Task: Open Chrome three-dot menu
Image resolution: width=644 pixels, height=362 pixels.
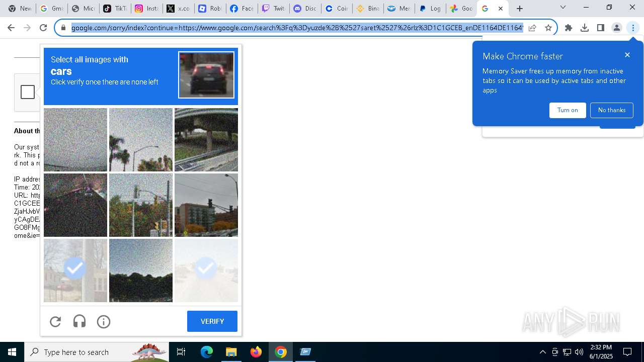Action: tap(633, 28)
